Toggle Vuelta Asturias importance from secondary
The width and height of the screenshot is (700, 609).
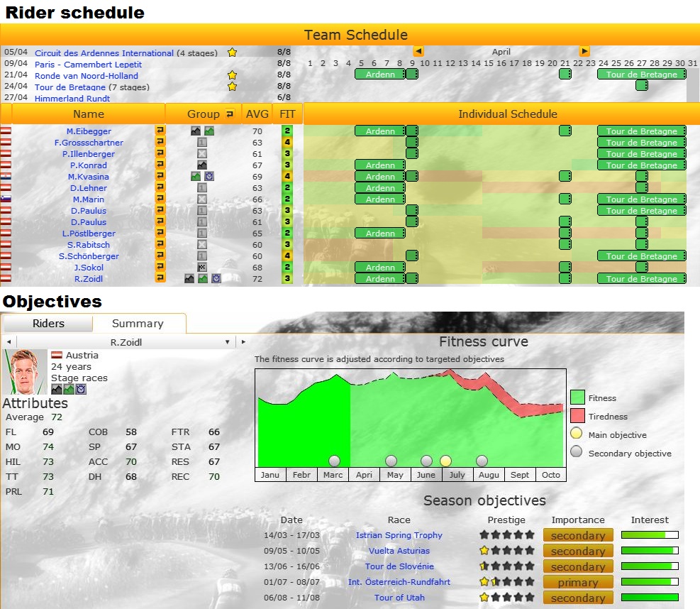[578, 552]
